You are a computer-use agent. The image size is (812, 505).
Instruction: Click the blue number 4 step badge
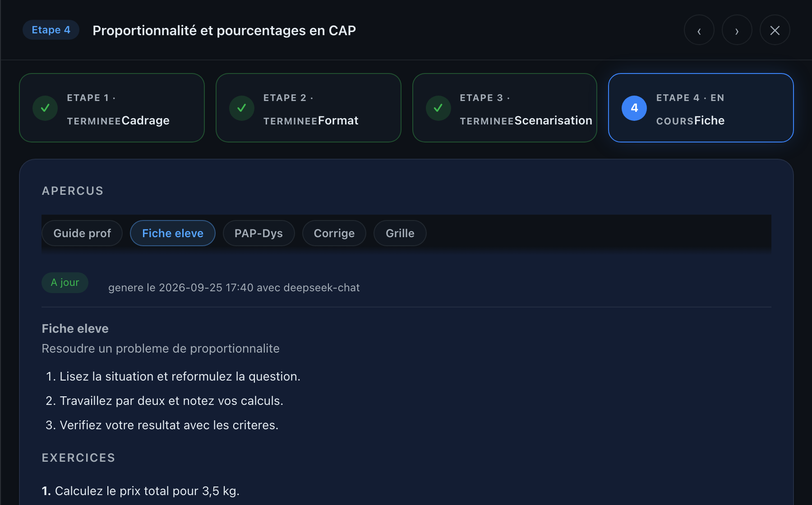[634, 108]
